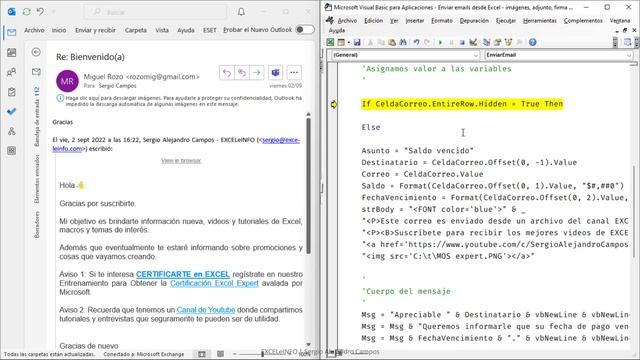Open 'Certificación Excel Expert' link
The image size is (640, 360).
tap(214, 283)
